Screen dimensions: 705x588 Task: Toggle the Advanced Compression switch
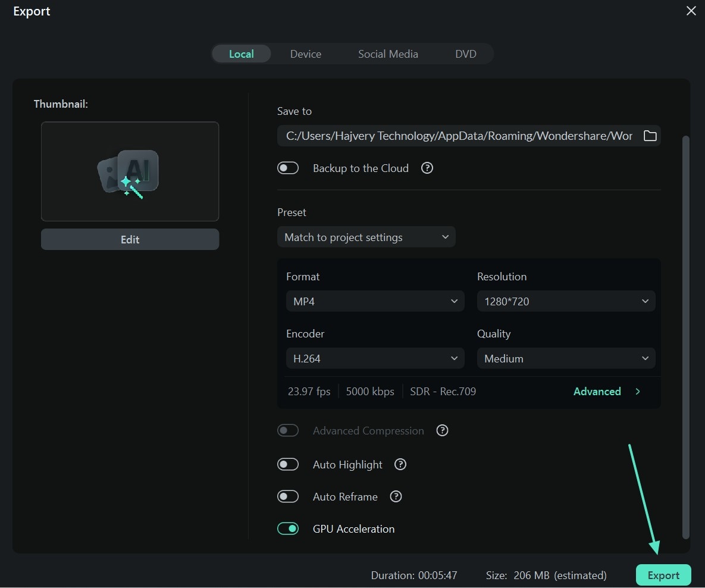[288, 430]
